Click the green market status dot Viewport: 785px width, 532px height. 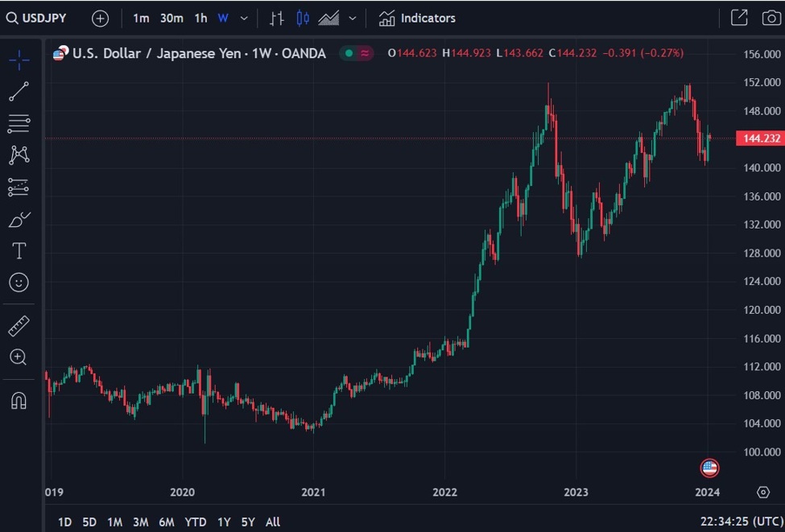tap(348, 53)
